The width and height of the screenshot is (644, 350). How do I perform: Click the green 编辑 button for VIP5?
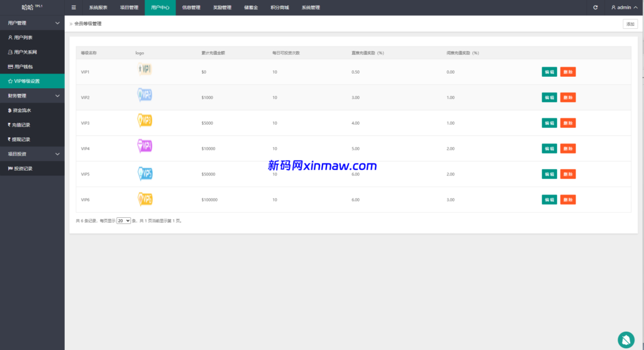(549, 174)
